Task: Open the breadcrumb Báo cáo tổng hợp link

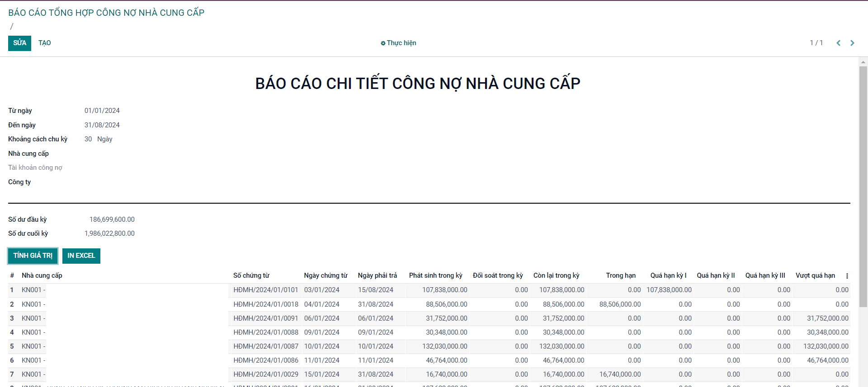Action: click(x=106, y=13)
